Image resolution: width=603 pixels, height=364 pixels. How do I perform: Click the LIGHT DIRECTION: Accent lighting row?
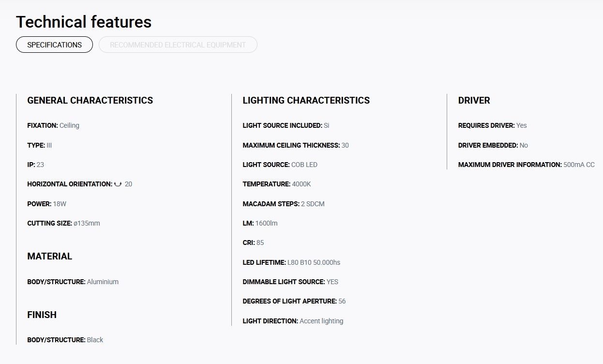pos(293,321)
